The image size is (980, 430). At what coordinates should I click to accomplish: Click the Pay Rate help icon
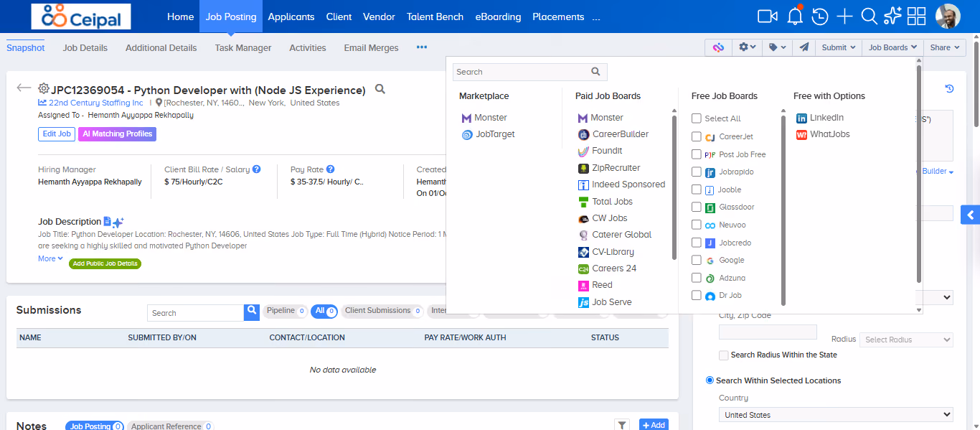(x=330, y=169)
